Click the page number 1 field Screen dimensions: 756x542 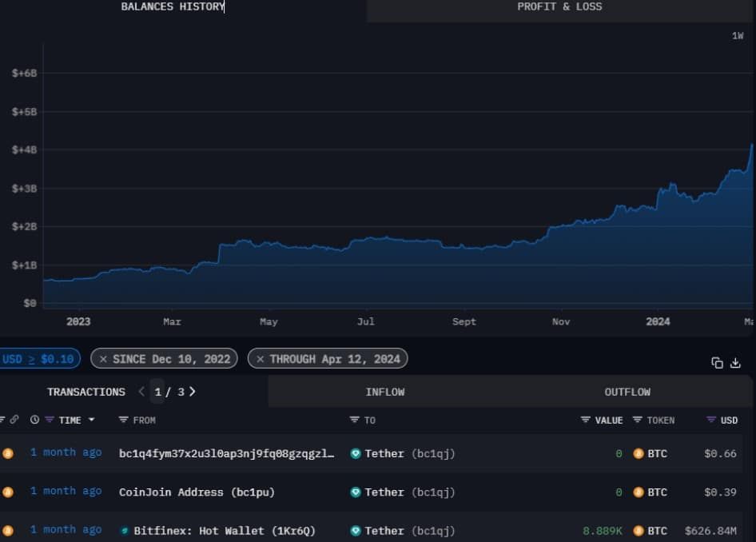click(157, 392)
